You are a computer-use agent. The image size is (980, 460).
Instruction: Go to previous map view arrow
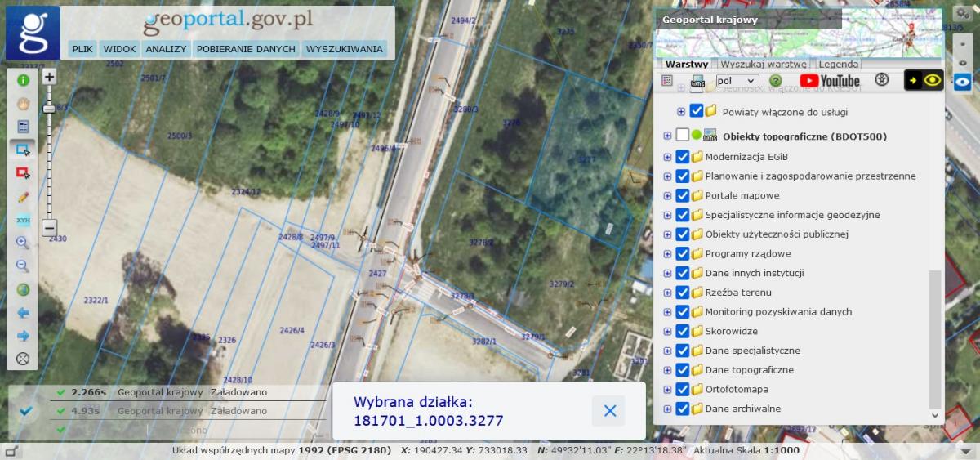23,312
